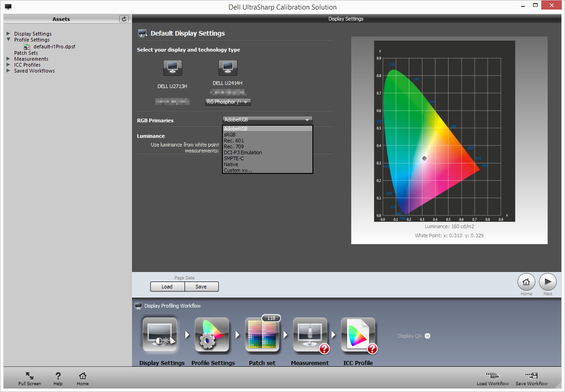
Task: Select the ICC Profiles tree item label
Action: [27, 65]
